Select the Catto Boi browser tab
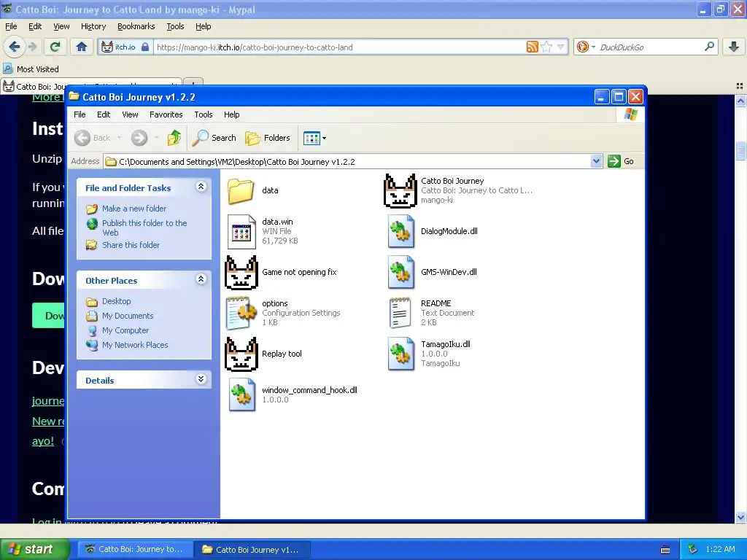 (90, 87)
